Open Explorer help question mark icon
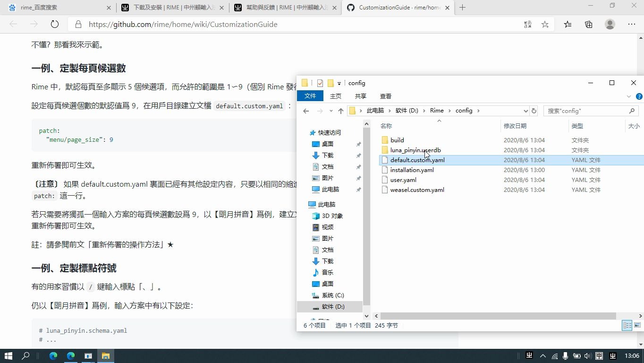 [639, 96]
